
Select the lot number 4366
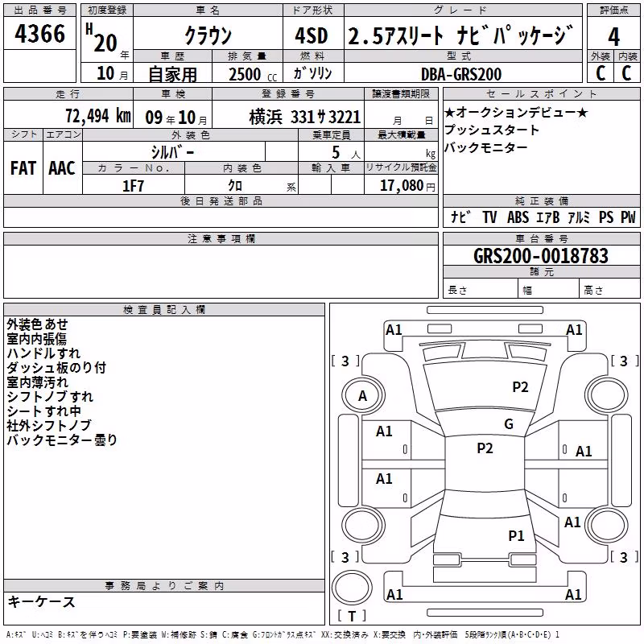click(x=39, y=34)
